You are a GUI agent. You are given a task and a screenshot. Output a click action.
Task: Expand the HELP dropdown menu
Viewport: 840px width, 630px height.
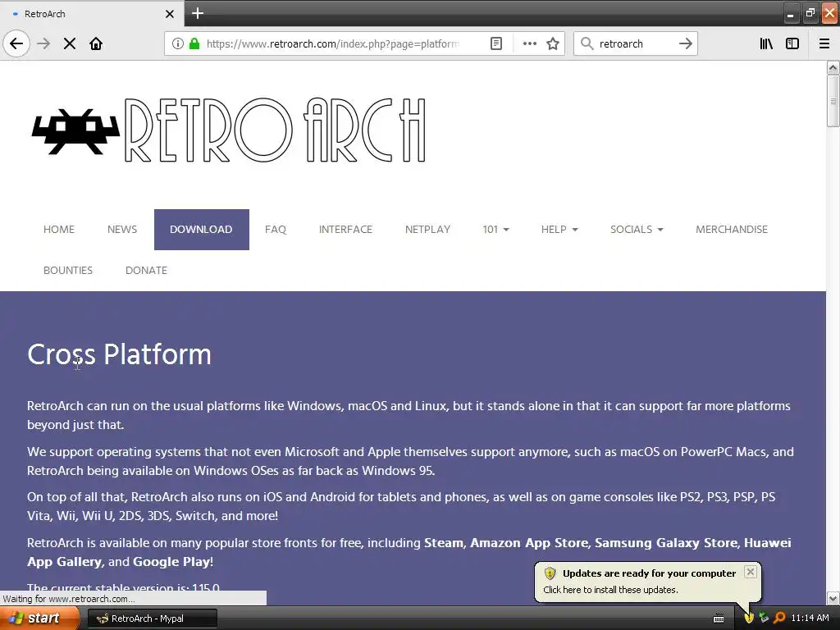[x=559, y=230]
